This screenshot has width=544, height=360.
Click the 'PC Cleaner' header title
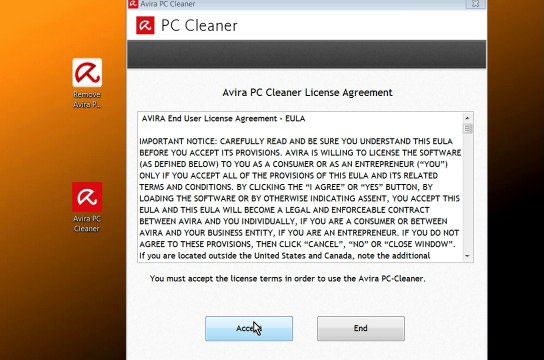tap(199, 26)
